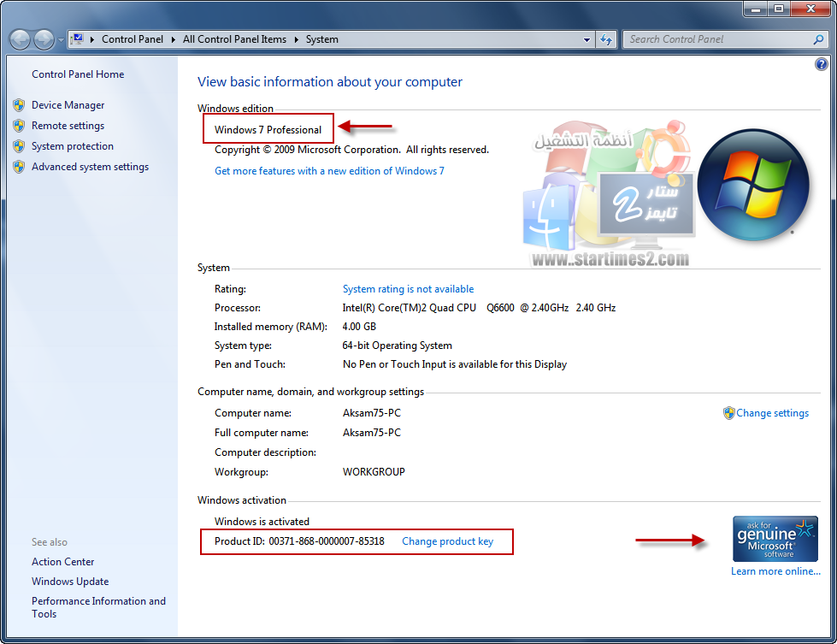Click Change settings link
This screenshot has width=837, height=644.
(x=772, y=413)
